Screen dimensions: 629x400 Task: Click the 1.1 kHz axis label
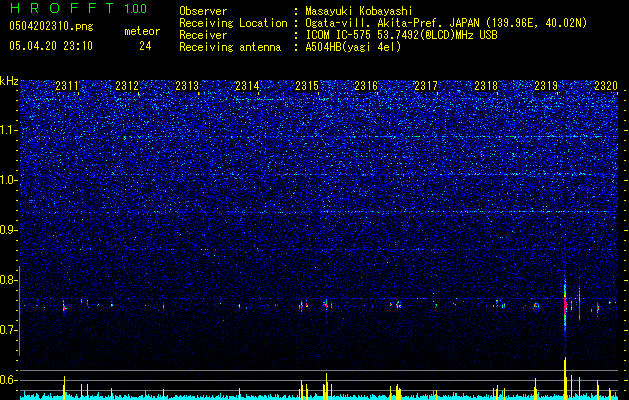click(x=9, y=130)
